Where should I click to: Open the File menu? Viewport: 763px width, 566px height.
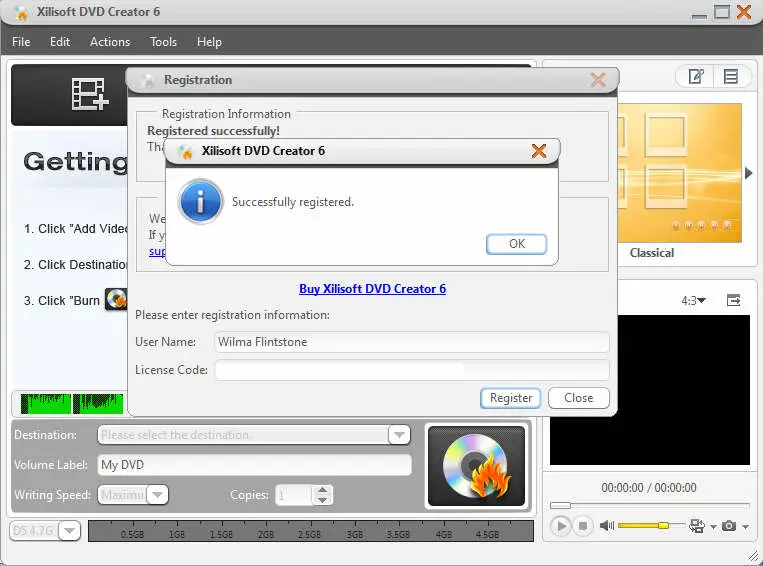pyautogui.click(x=21, y=42)
